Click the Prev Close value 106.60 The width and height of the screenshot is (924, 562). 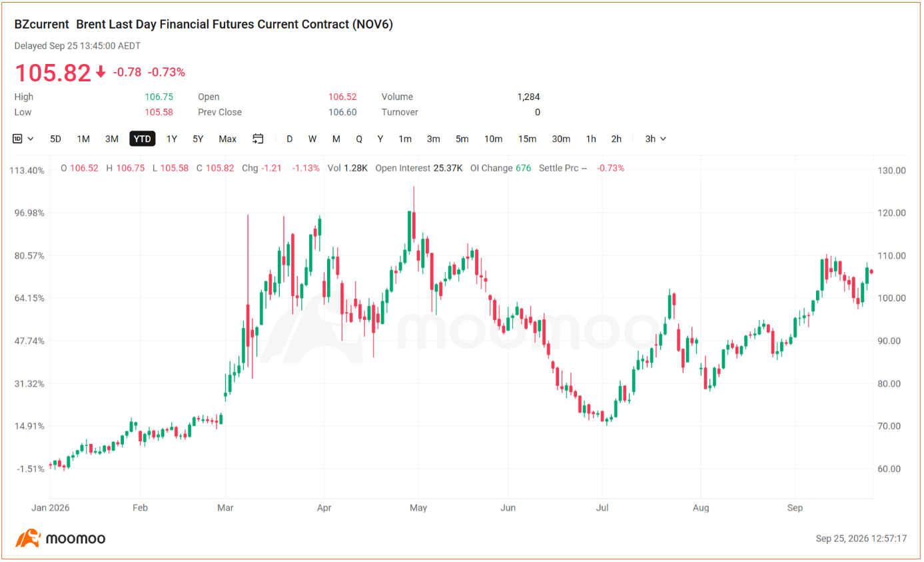point(342,112)
